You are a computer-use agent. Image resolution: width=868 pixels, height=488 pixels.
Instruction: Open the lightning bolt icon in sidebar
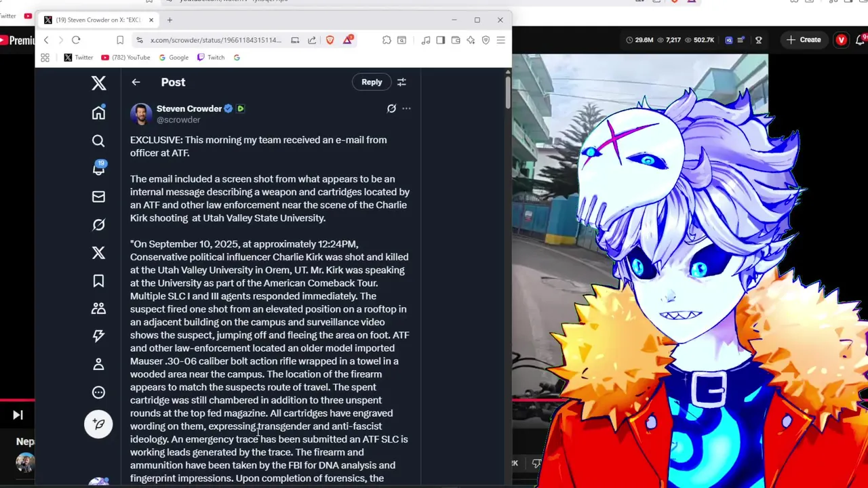coord(98,336)
